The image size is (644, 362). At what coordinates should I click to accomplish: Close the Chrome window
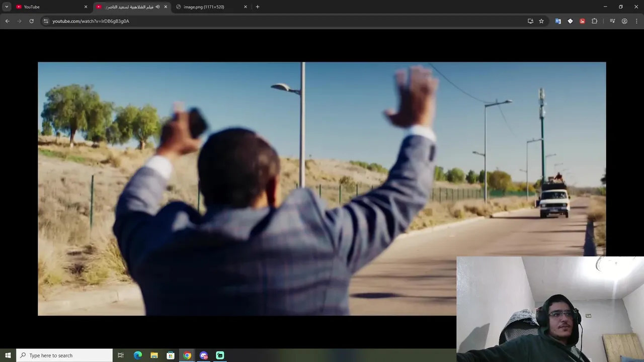pos(636,7)
